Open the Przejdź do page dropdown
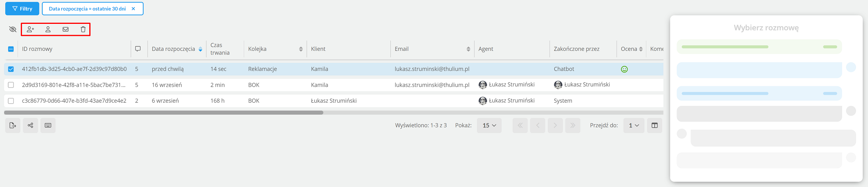This screenshot has height=187, width=868. (x=634, y=125)
